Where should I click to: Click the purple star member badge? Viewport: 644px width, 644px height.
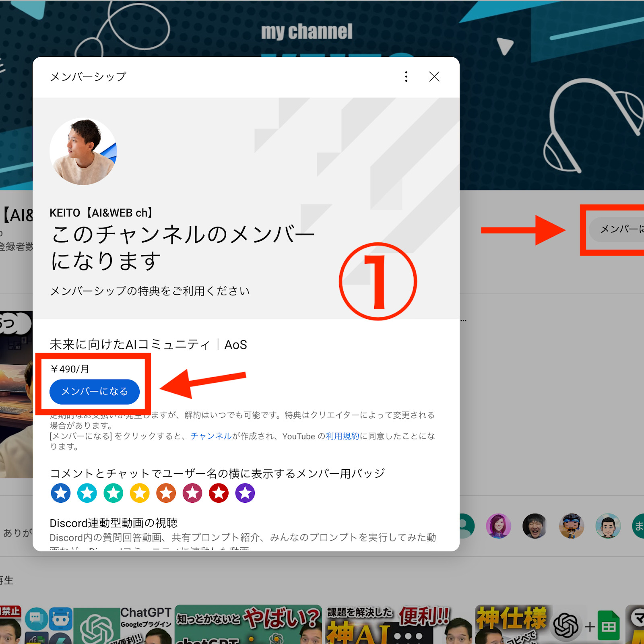tap(245, 493)
